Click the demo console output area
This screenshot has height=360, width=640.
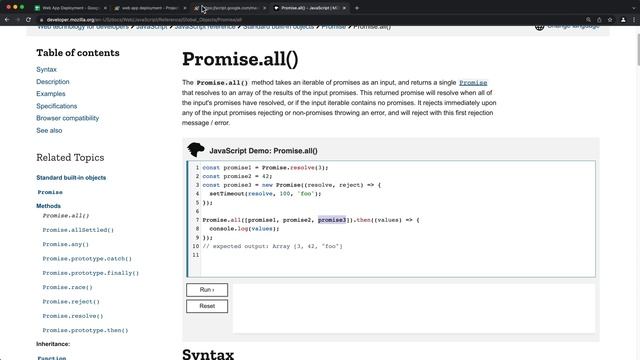click(413, 309)
